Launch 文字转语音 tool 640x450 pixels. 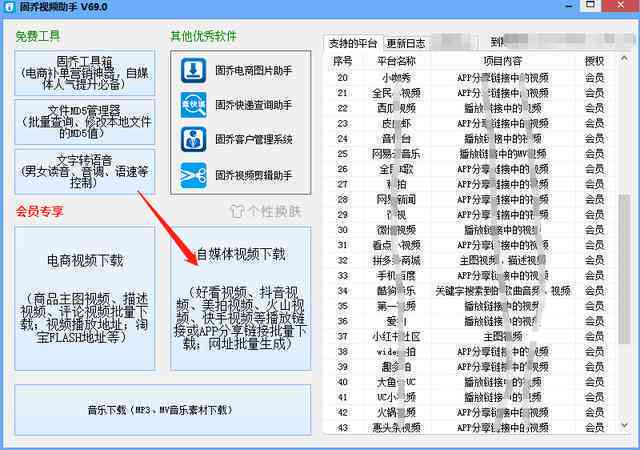point(85,171)
